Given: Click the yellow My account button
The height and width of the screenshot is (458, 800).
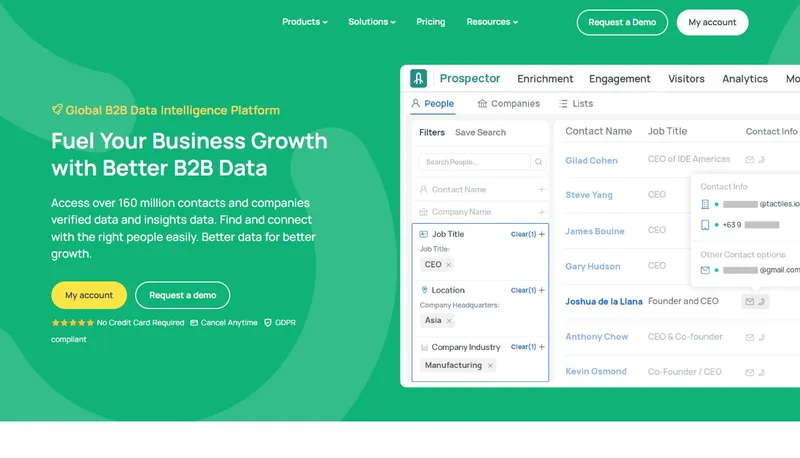Looking at the screenshot, I should tap(89, 295).
